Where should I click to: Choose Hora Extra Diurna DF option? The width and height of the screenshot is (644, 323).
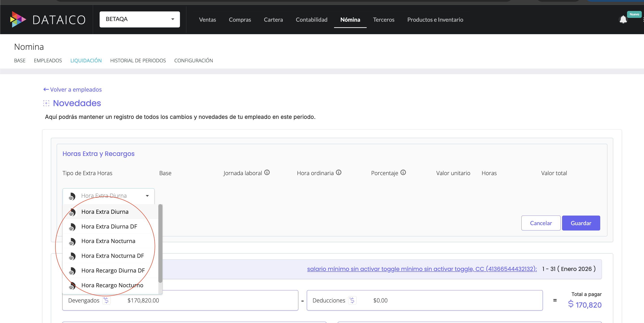click(x=110, y=227)
